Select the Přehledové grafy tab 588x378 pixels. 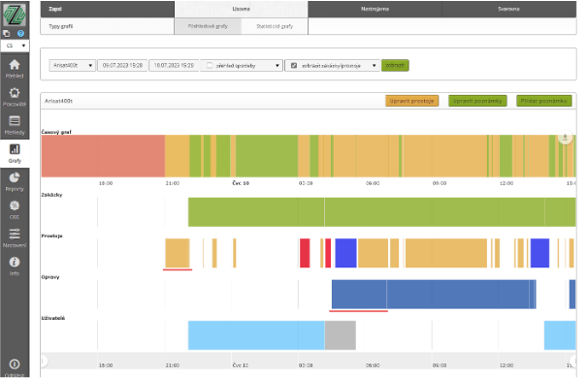tap(208, 26)
